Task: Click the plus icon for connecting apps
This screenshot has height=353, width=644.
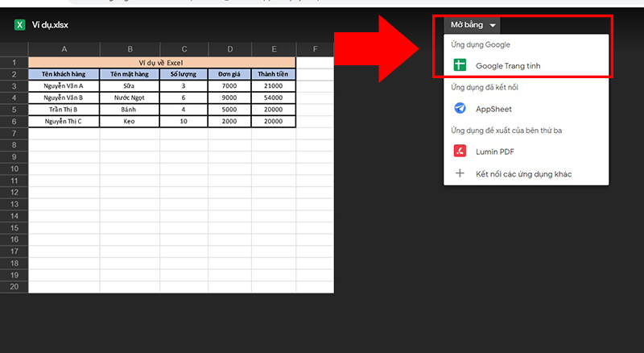Action: (x=460, y=173)
